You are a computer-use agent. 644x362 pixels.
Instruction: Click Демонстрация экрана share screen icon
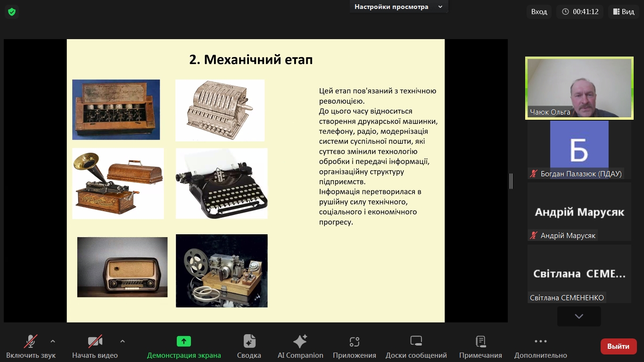183,341
